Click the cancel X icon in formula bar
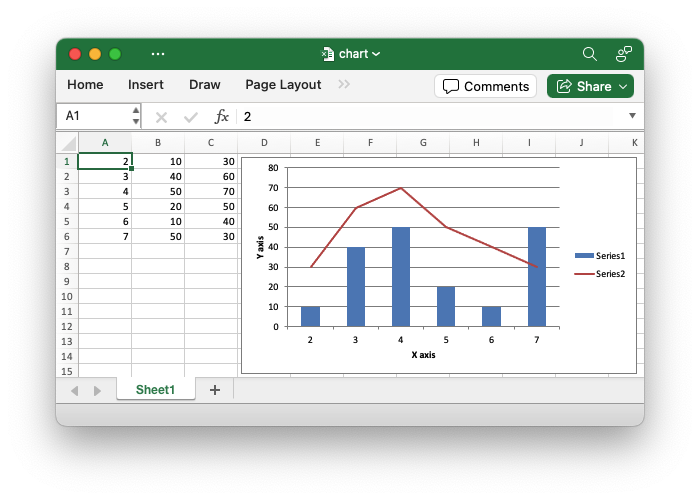Viewport: 700px width, 500px height. coord(161,116)
